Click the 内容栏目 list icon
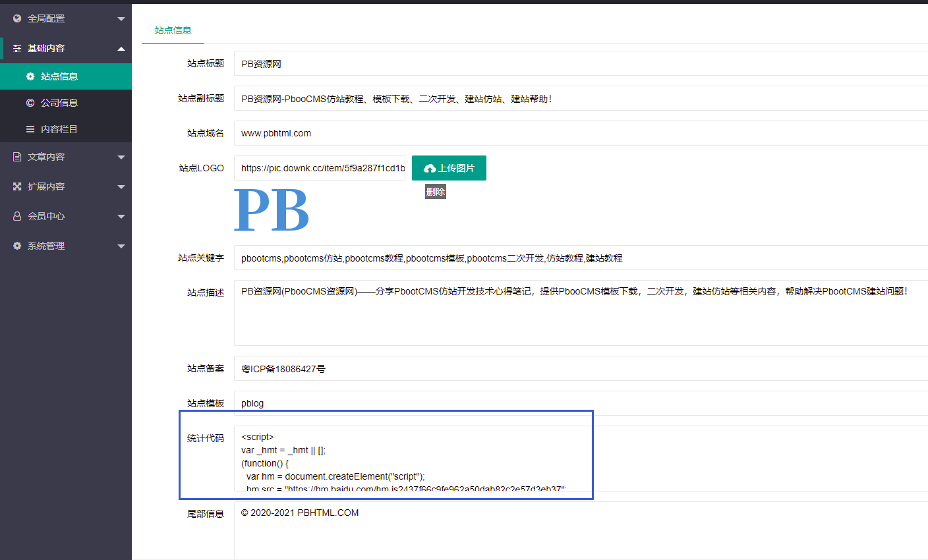The image size is (928, 560). click(30, 129)
